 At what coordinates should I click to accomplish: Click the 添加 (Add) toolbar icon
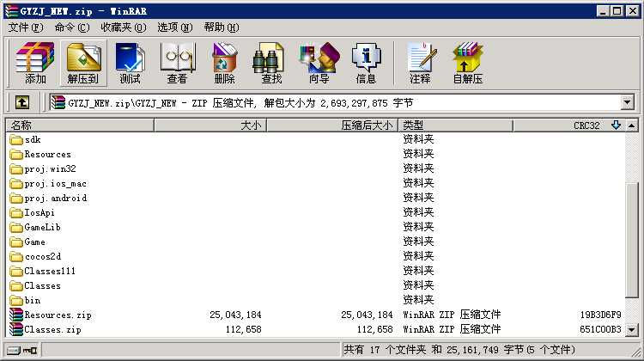pyautogui.click(x=35, y=63)
